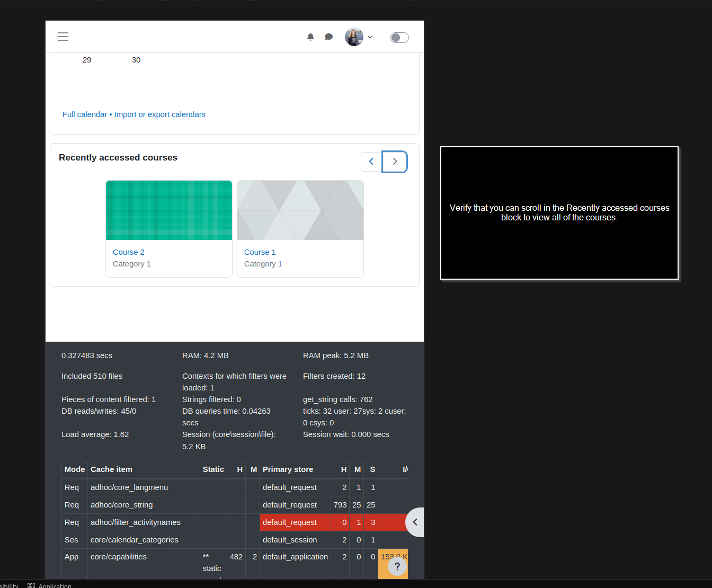
Task: Click Pieces of content filtered: 1
Action: (109, 399)
